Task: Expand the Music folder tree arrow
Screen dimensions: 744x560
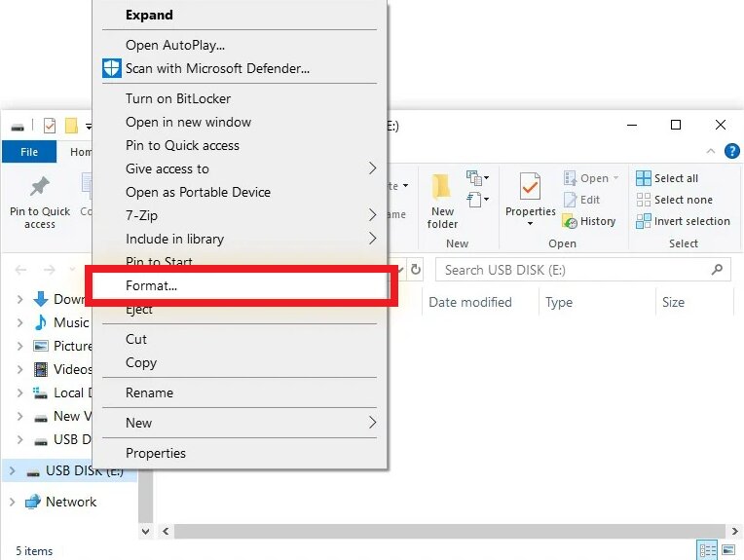Action: [19, 322]
